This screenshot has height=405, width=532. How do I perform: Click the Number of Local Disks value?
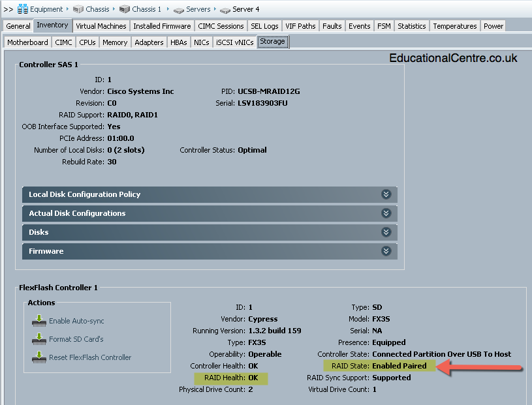click(x=126, y=150)
